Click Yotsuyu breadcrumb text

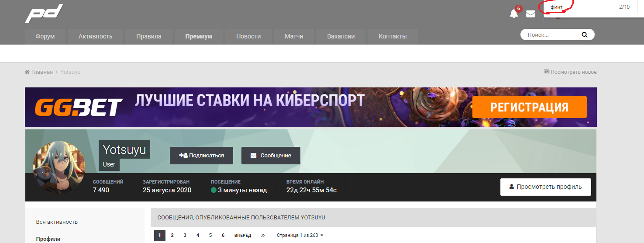click(x=70, y=72)
